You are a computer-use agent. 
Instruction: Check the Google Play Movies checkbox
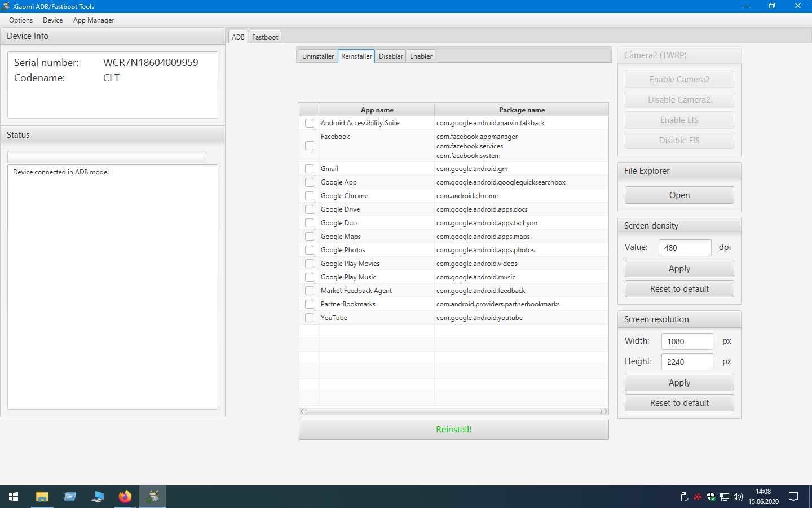[310, 264]
